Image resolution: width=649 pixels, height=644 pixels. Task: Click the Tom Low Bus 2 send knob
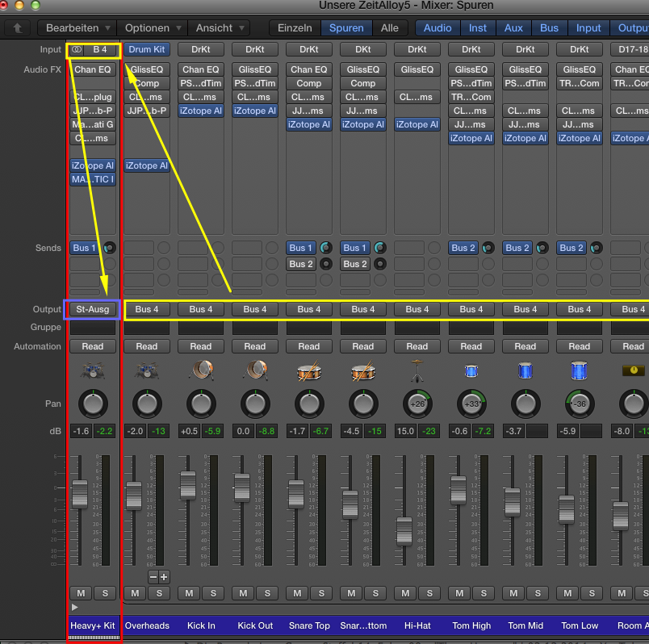click(x=596, y=248)
